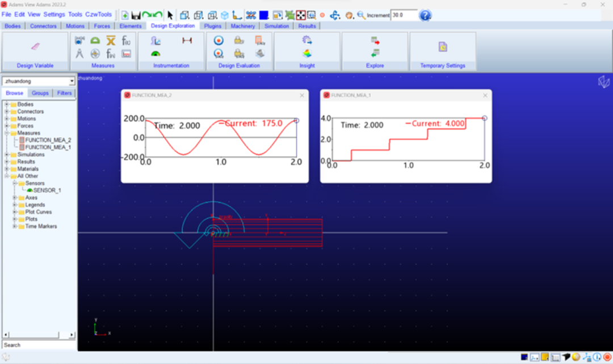613x364 pixels.
Task: Click the Instrumentation group label
Action: 171,66
